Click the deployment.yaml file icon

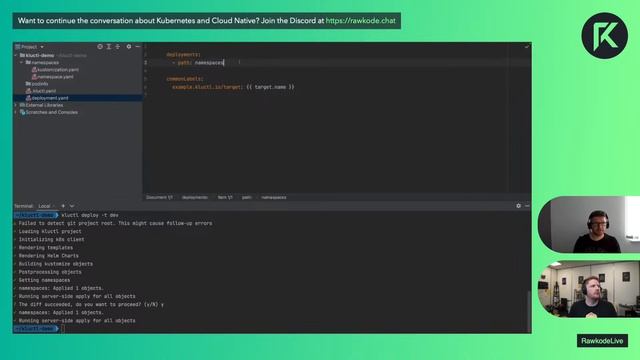(28, 98)
